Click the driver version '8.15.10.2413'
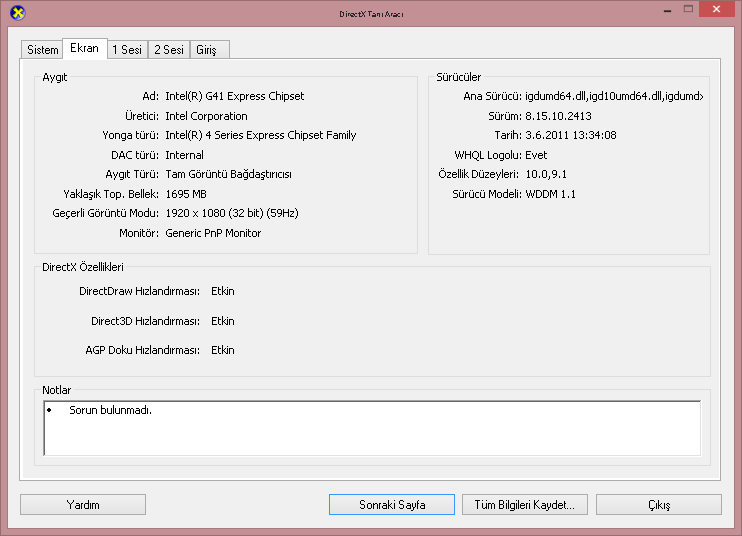 558,116
